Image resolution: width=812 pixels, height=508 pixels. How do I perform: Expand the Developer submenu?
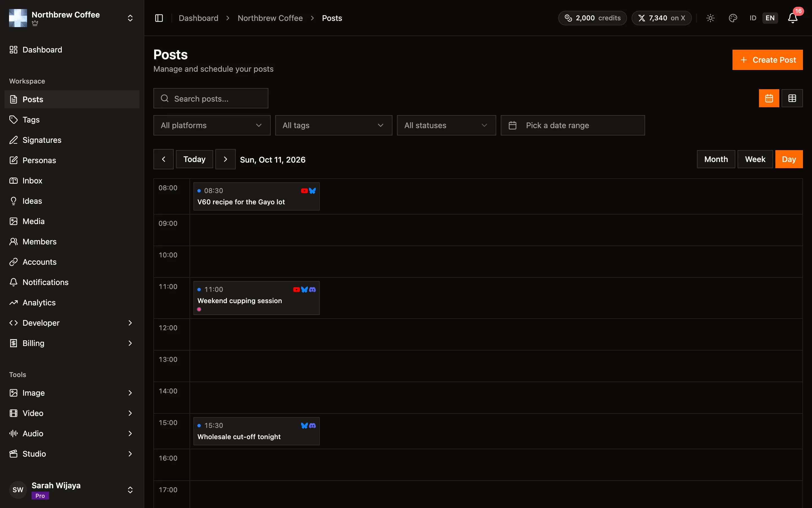click(130, 323)
